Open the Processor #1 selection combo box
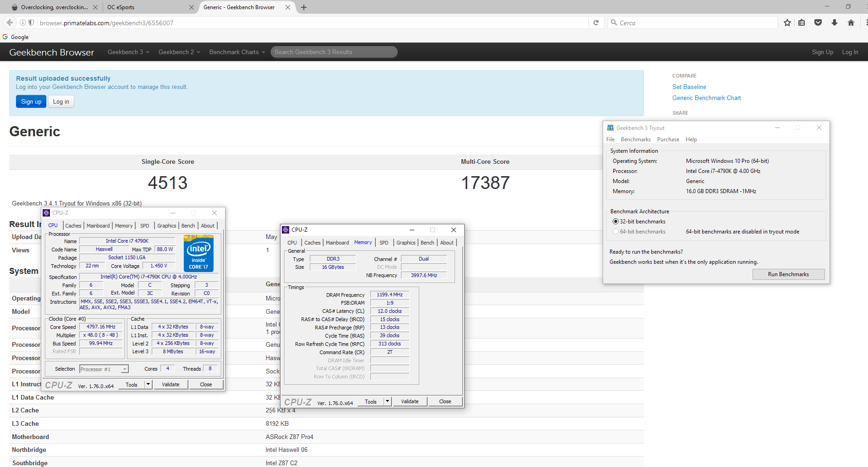868x467 pixels. 104,369
